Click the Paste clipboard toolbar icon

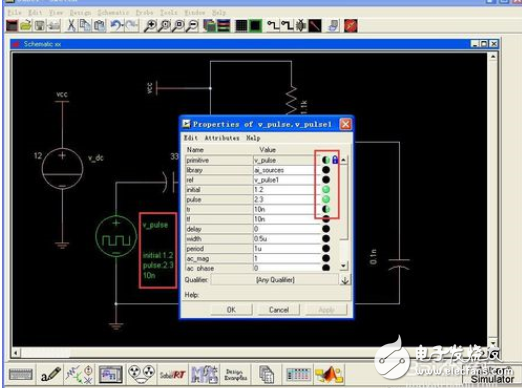click(99, 26)
